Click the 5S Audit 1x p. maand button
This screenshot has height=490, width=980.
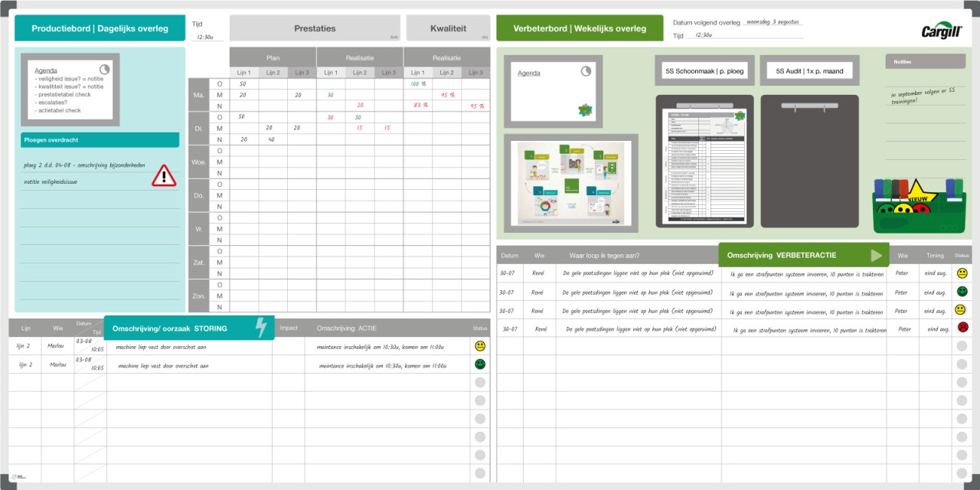(808, 70)
